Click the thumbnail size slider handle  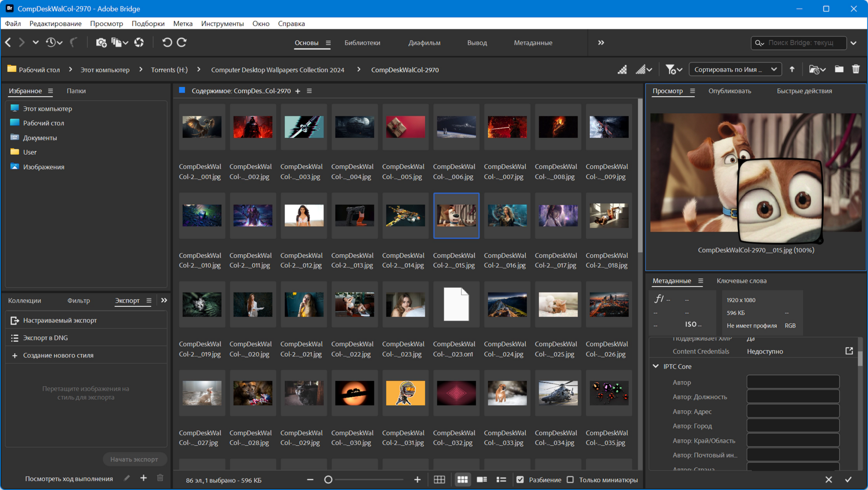328,479
